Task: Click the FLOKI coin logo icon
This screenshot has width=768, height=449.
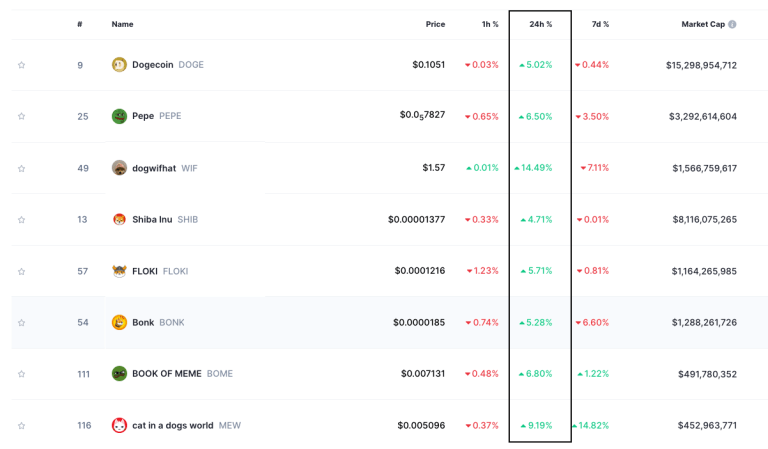Action: point(119,271)
